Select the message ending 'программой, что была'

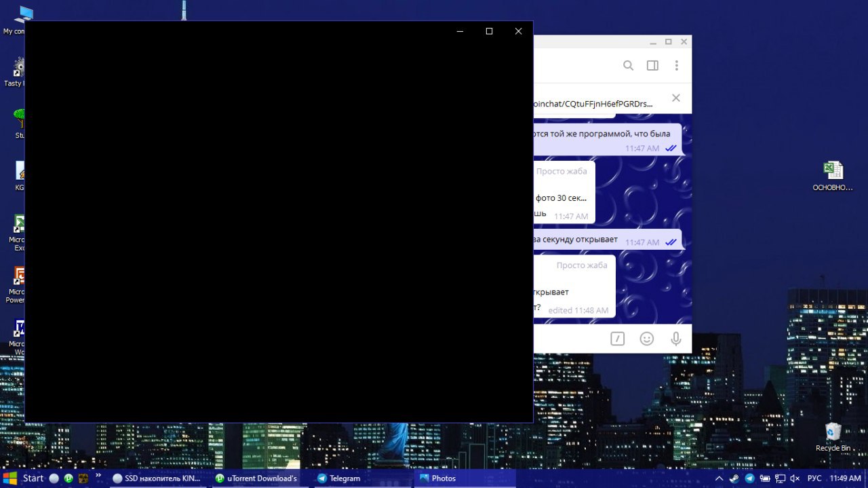coord(608,140)
